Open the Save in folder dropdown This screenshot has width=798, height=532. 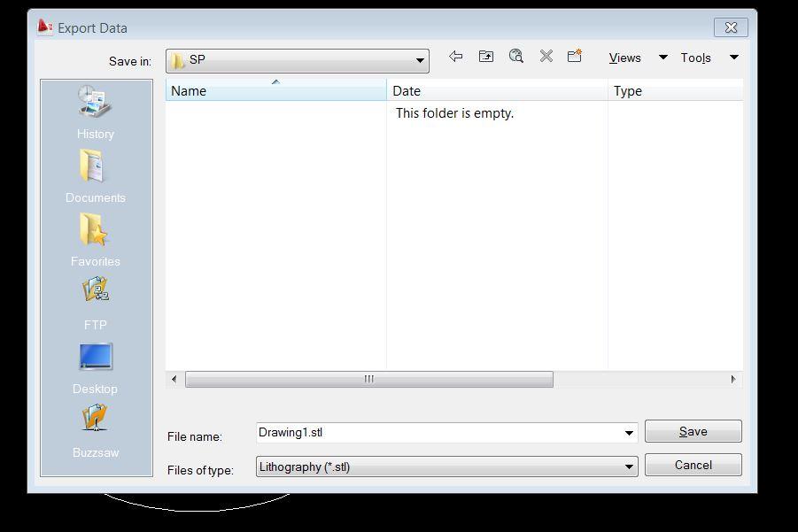tap(298, 61)
